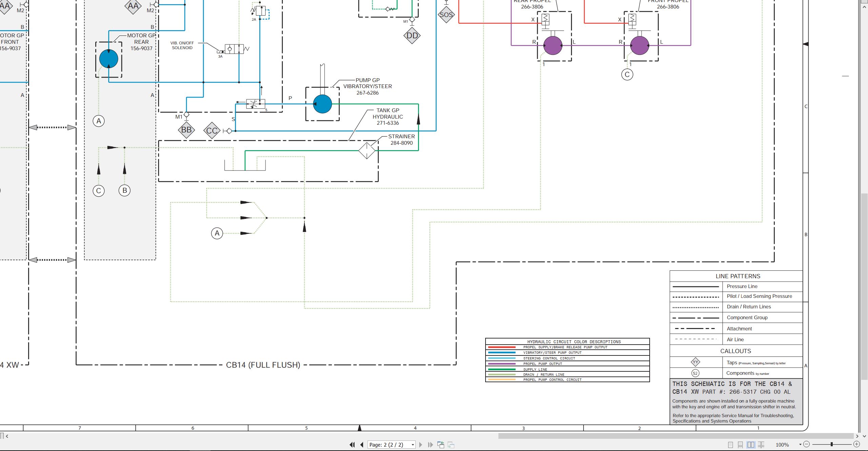Viewport: 868px width, 451px height.
Task: Select the MOTOR GP REAR 156-9037 label
Action: pyautogui.click(x=141, y=42)
